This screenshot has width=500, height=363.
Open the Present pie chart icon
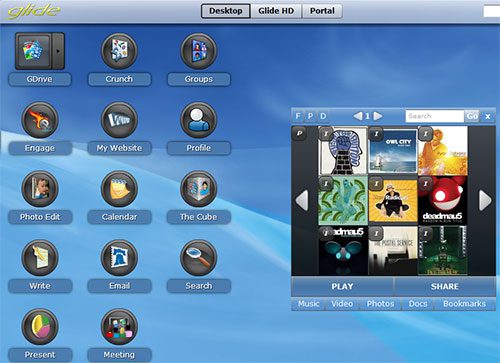(x=40, y=327)
